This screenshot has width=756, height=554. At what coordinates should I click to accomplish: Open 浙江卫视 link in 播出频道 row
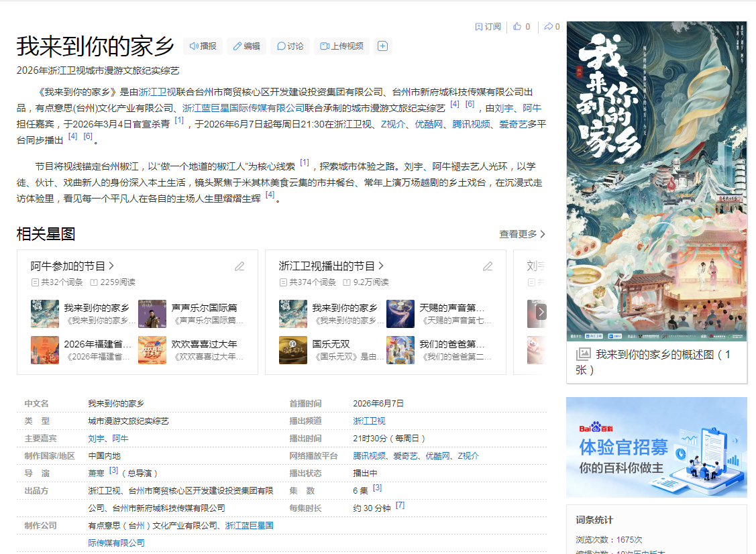coord(370,421)
